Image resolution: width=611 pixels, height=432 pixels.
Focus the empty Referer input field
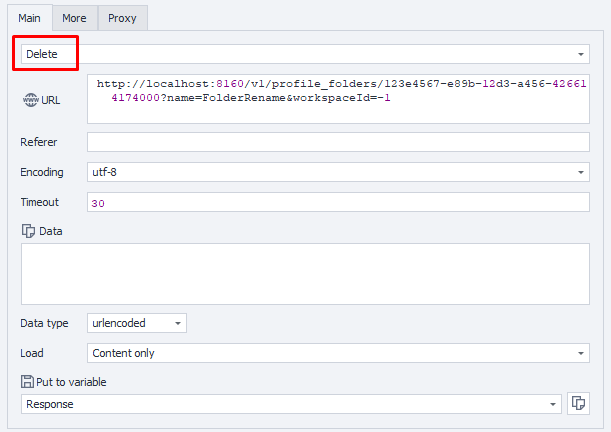pos(338,142)
